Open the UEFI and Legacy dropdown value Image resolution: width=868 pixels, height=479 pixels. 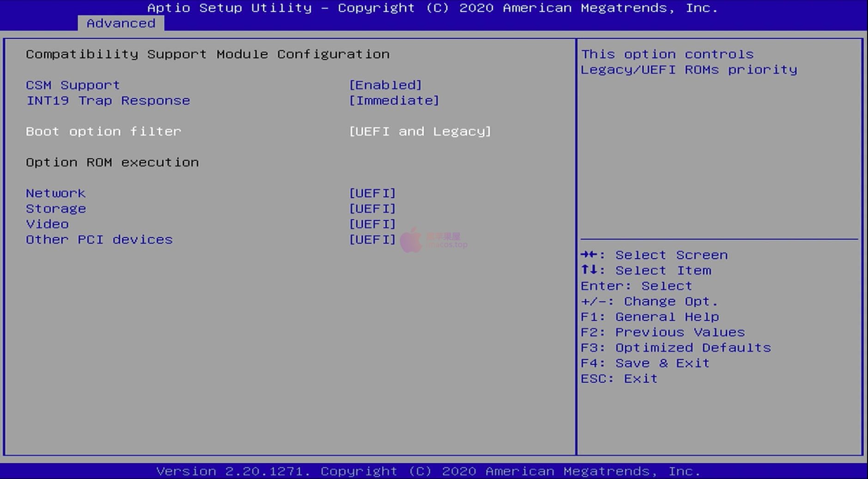[419, 132]
